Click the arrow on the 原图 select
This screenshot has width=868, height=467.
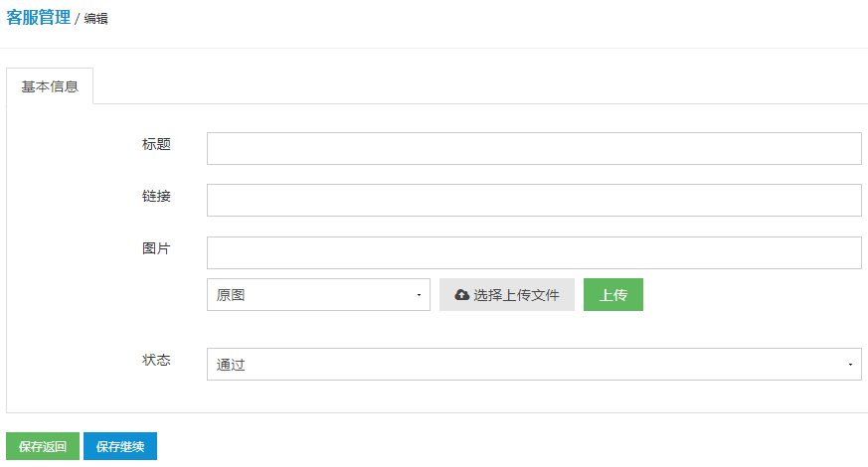419,295
